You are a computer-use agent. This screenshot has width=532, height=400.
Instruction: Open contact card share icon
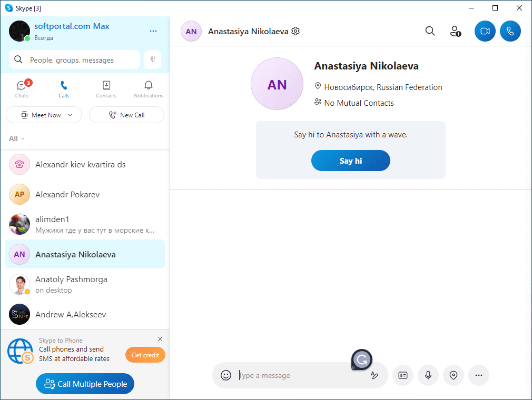click(403, 375)
